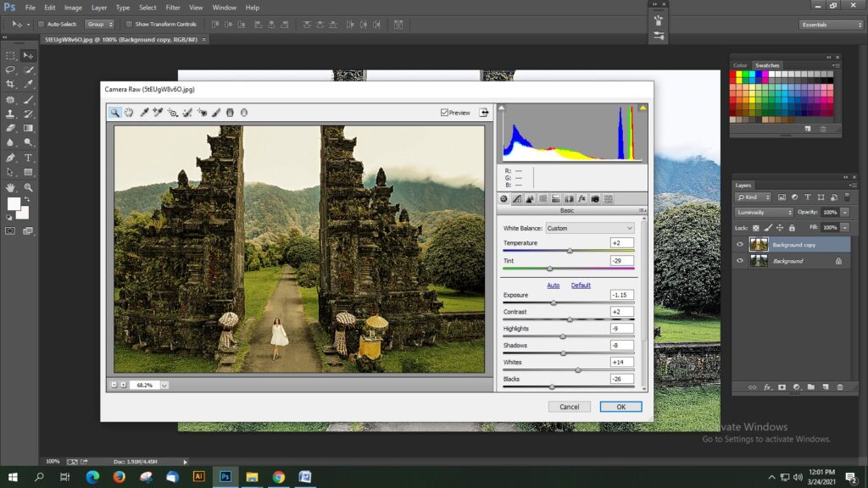The width and height of the screenshot is (868, 488).
Task: Open the HSL / Grayscale panel tab
Action: [x=542, y=198]
